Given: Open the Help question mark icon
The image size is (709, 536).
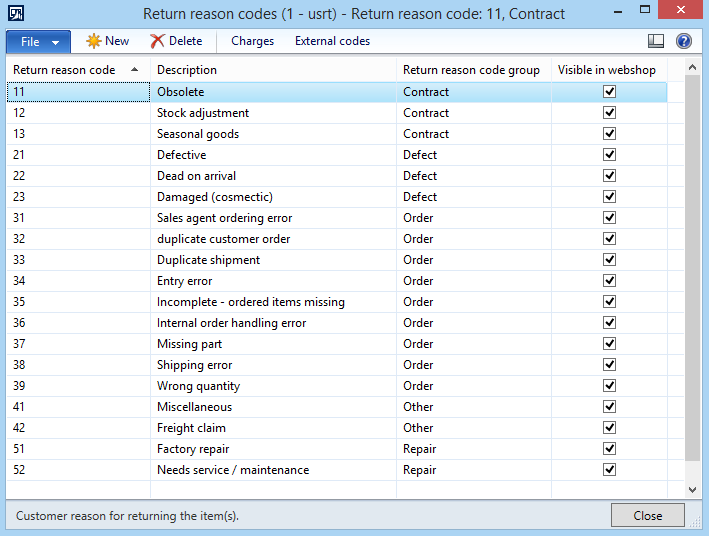Looking at the screenshot, I should [x=684, y=41].
